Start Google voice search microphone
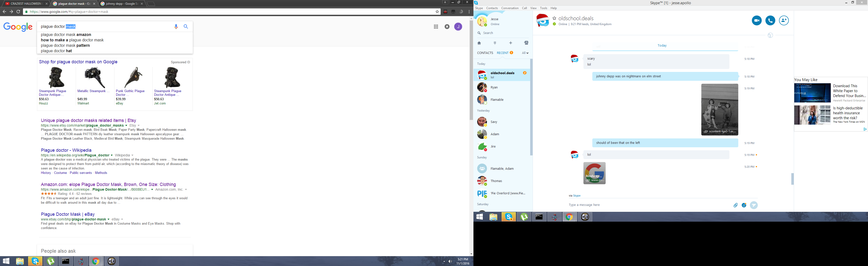Image resolution: width=868 pixels, height=266 pixels. click(x=176, y=27)
